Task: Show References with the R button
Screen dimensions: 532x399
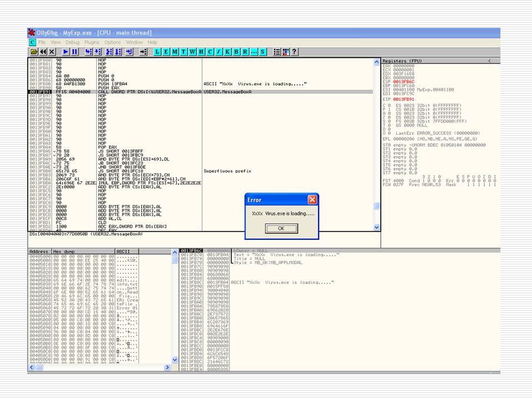Action: 245,52
